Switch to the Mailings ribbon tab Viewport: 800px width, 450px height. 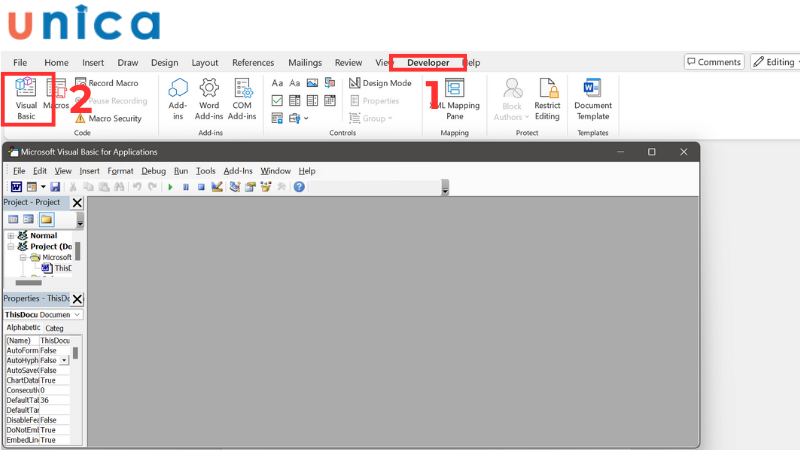[305, 63]
